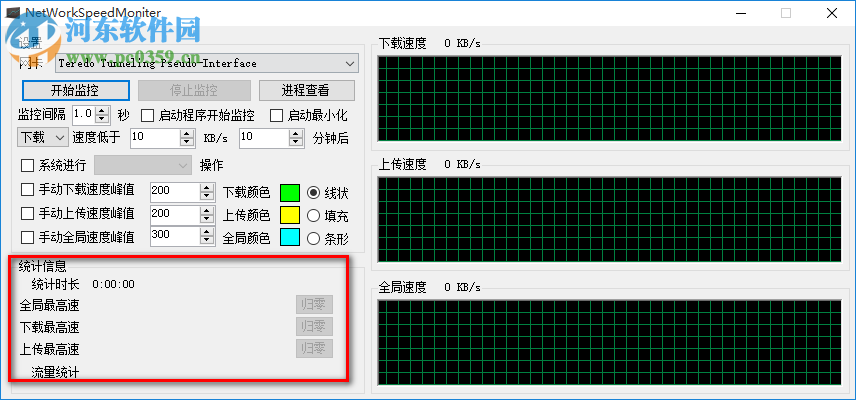This screenshot has width=856, height=400.
Task: Close the NetWorkSpeedMoniter window
Action: [831, 13]
